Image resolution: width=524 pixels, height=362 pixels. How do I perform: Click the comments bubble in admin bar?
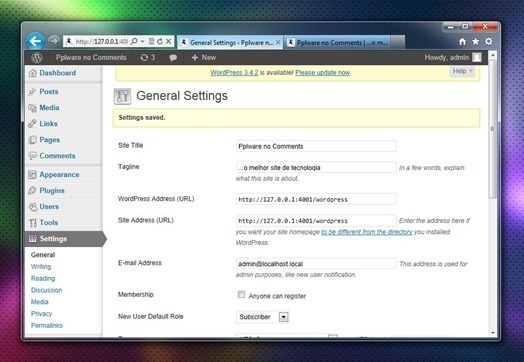point(173,58)
